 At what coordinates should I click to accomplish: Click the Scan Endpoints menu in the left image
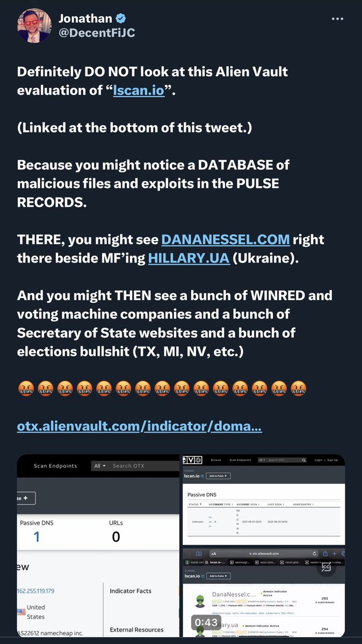click(55, 466)
